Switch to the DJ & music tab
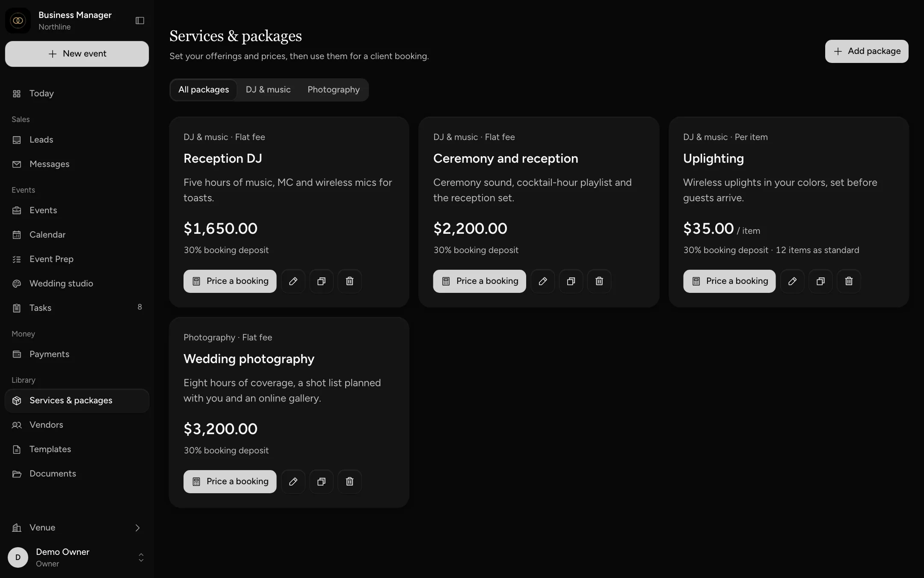Screen dimensions: 924x578 pyautogui.click(x=268, y=90)
